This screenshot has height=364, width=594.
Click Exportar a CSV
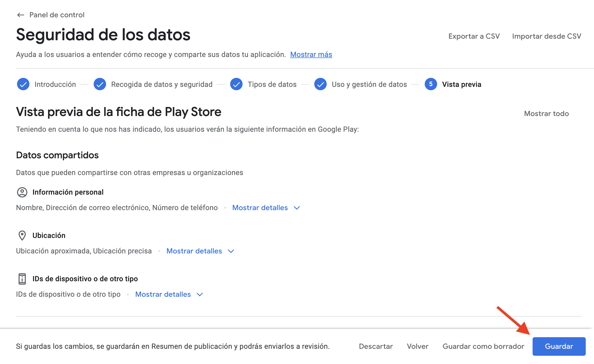pos(474,36)
